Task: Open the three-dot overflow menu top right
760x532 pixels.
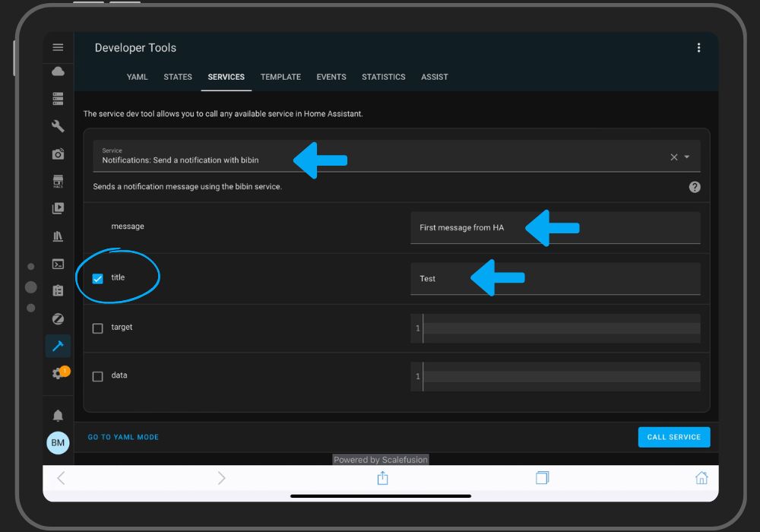Action: point(698,47)
